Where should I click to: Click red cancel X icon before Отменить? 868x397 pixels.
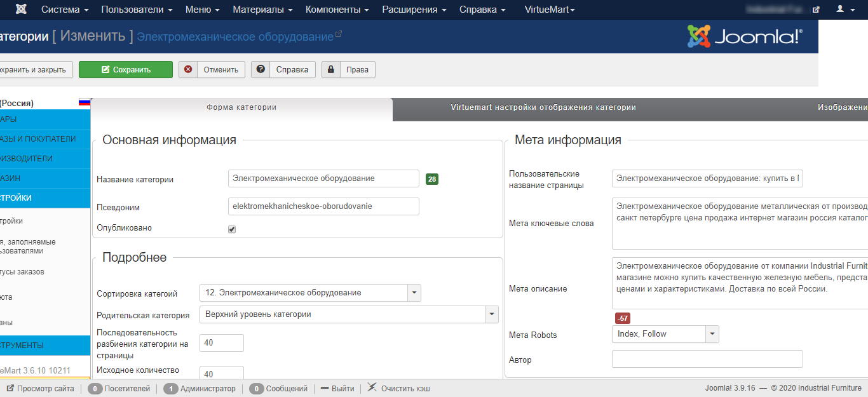point(187,70)
